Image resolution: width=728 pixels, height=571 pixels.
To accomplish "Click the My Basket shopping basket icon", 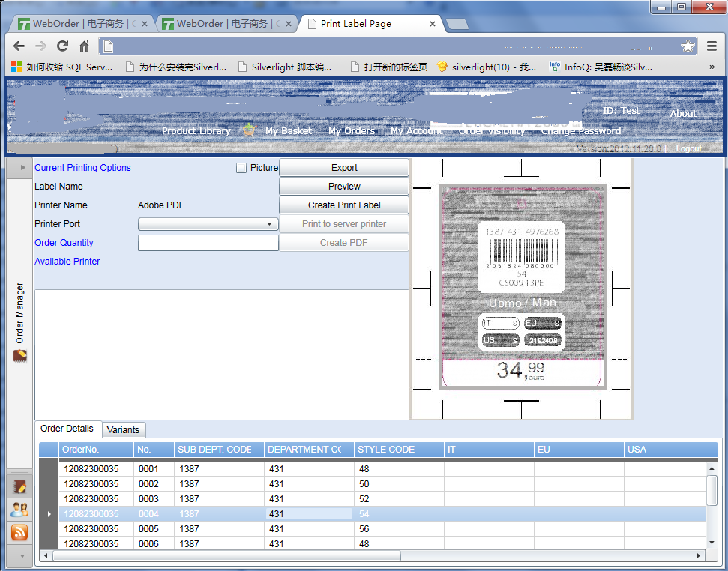I will (249, 130).
